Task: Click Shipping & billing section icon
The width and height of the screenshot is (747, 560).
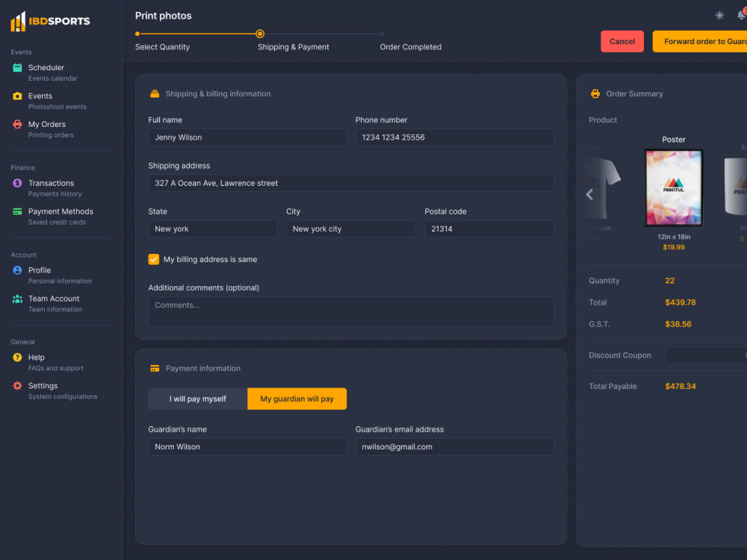Action: point(155,94)
